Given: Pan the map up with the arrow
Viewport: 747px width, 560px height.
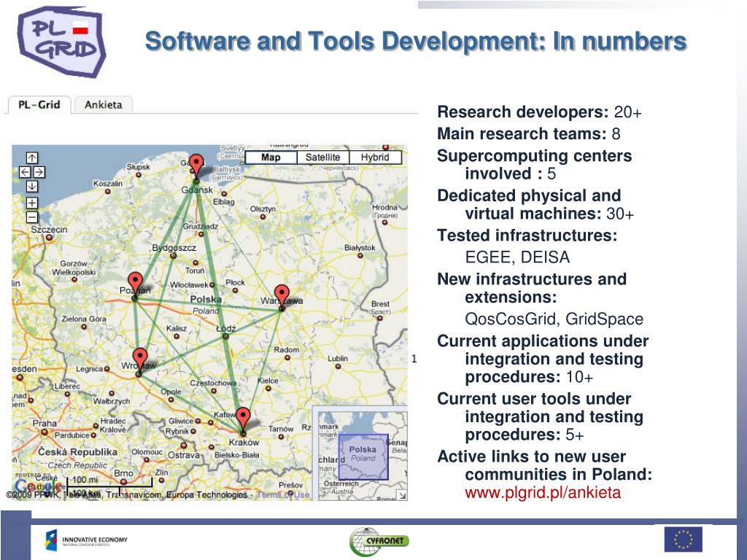Looking at the screenshot, I should pyautogui.click(x=32, y=157).
